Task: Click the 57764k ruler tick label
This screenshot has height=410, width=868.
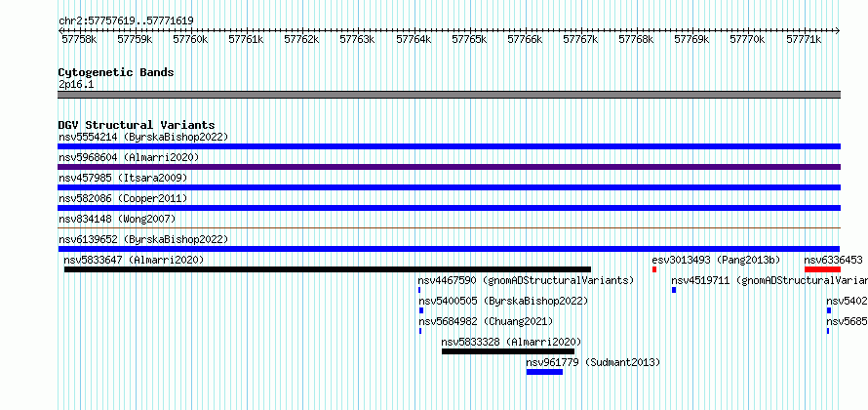Action: (414, 39)
